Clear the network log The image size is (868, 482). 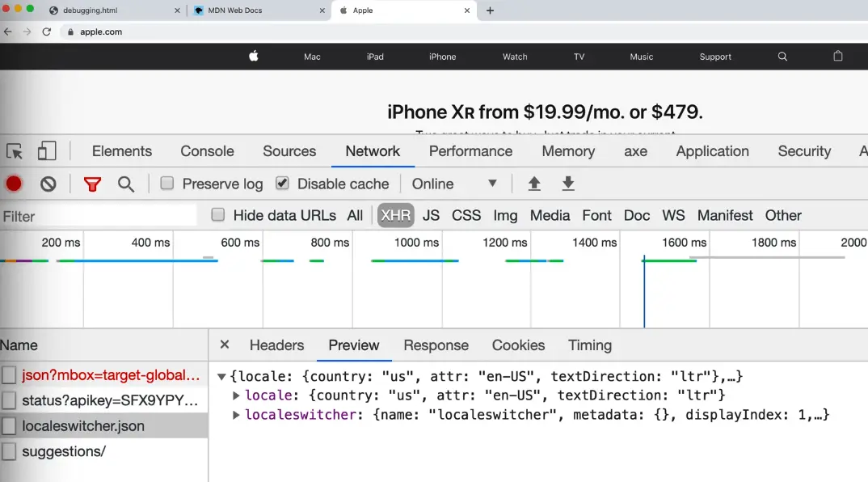pos(48,184)
